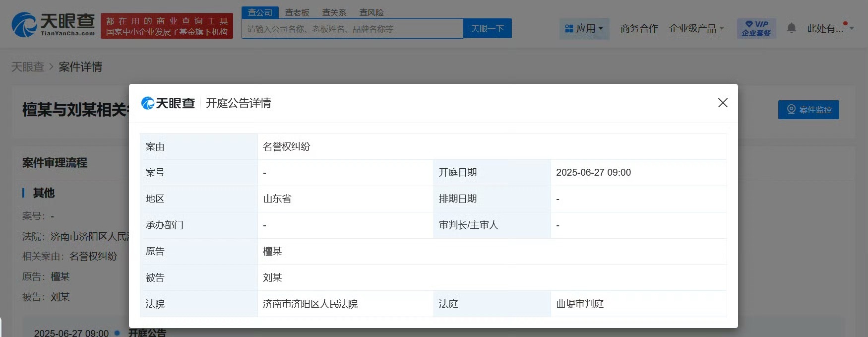Select the 查关系 search tab

pyautogui.click(x=334, y=12)
